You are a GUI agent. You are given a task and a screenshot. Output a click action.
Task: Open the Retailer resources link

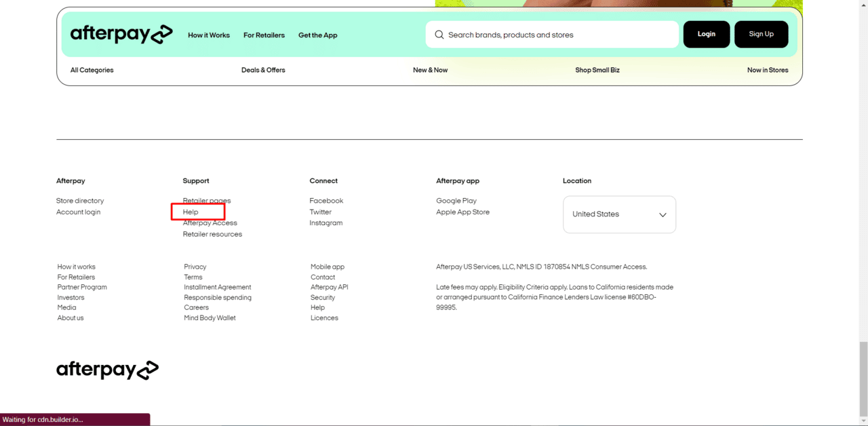point(212,234)
